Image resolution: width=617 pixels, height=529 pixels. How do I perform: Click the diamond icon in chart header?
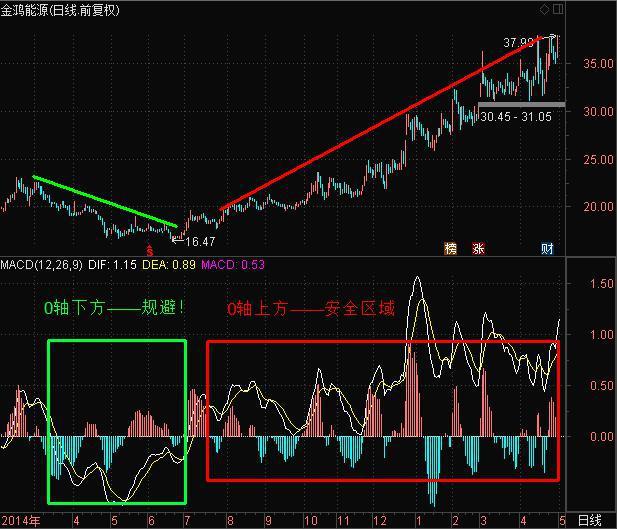pos(544,9)
